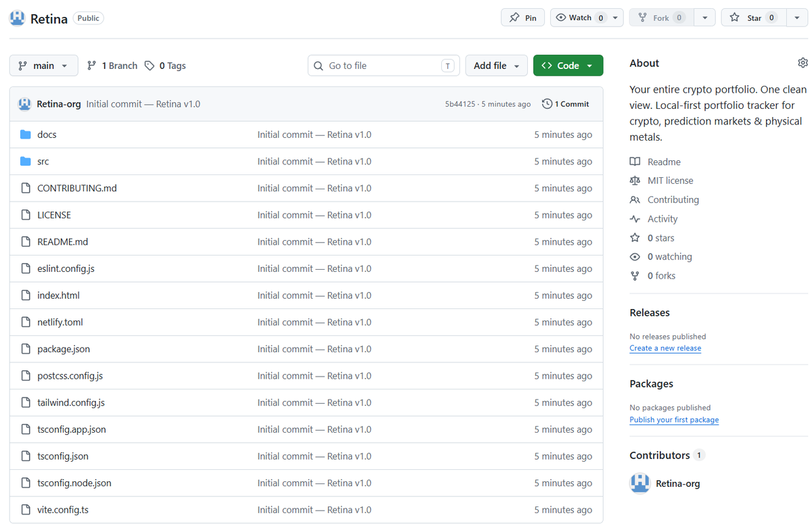This screenshot has height=524, width=812.
Task: Click Retina-org author name in commit header
Action: pos(59,104)
